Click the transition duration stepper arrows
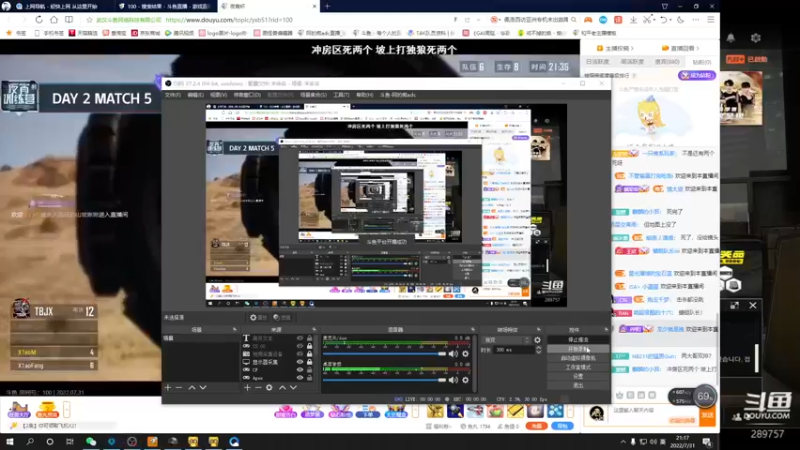The height and width of the screenshot is (450, 800). [x=538, y=350]
